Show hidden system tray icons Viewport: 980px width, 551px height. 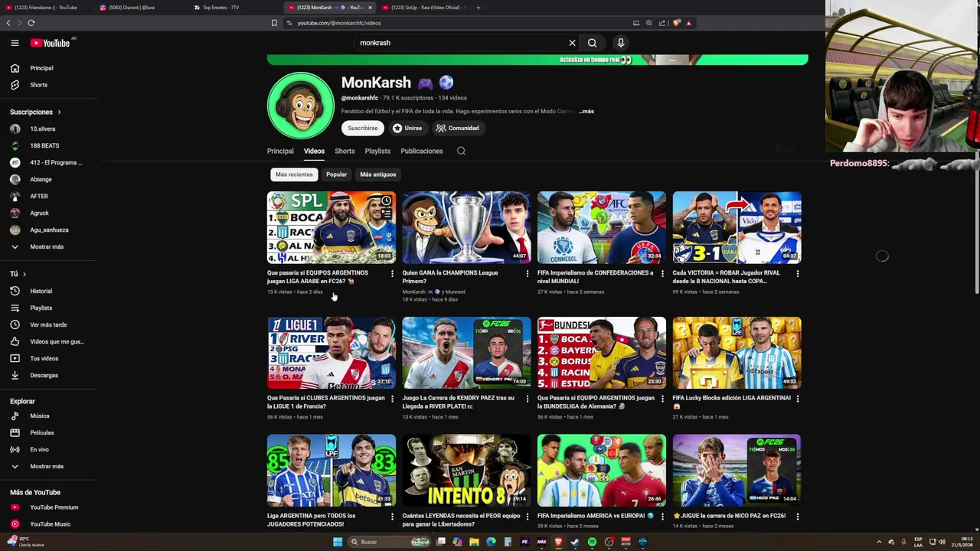(x=879, y=542)
